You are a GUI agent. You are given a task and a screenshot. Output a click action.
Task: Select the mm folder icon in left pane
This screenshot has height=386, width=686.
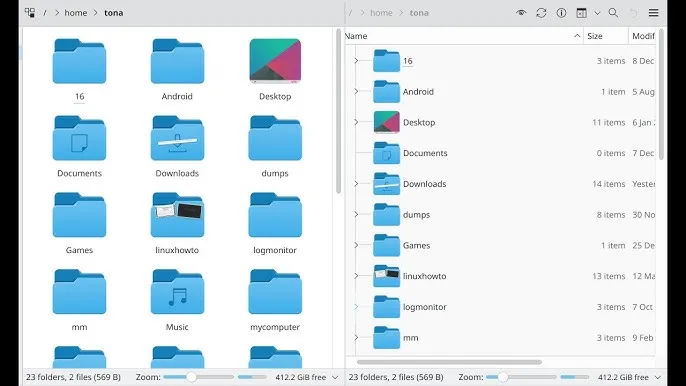[x=79, y=292]
